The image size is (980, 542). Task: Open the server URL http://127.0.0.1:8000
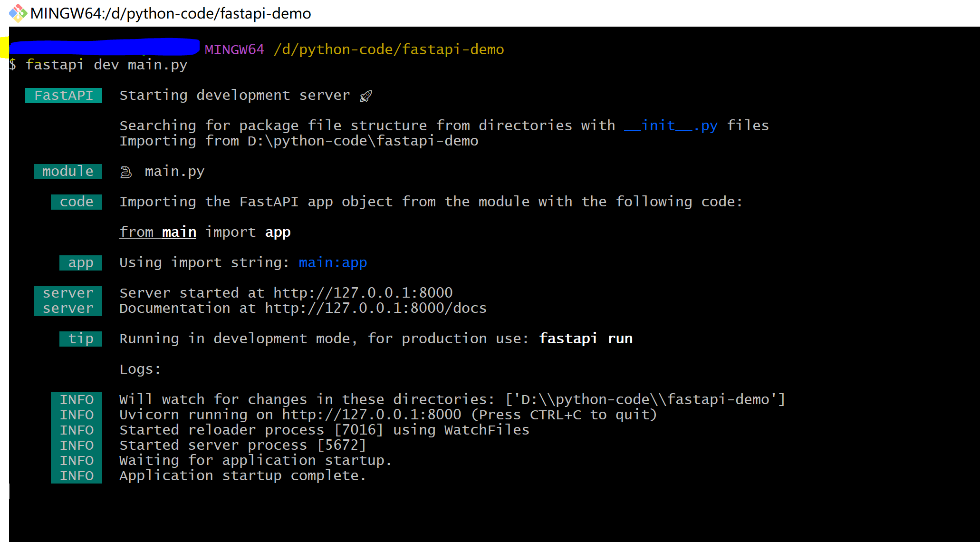[363, 292]
